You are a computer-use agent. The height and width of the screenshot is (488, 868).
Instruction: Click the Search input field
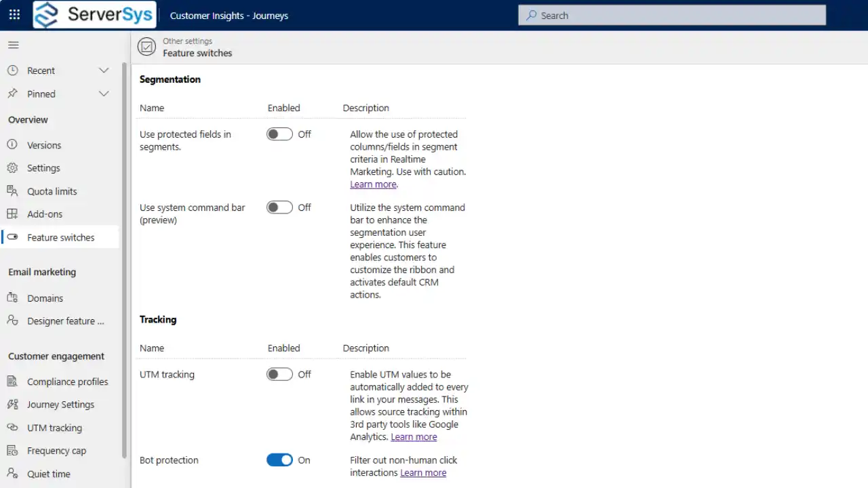click(x=671, y=15)
